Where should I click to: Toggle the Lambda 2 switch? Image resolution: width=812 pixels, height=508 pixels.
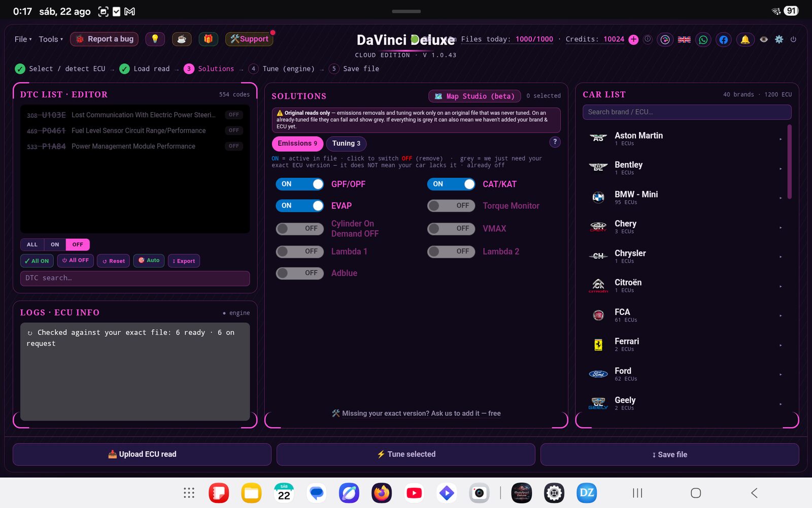(451, 251)
